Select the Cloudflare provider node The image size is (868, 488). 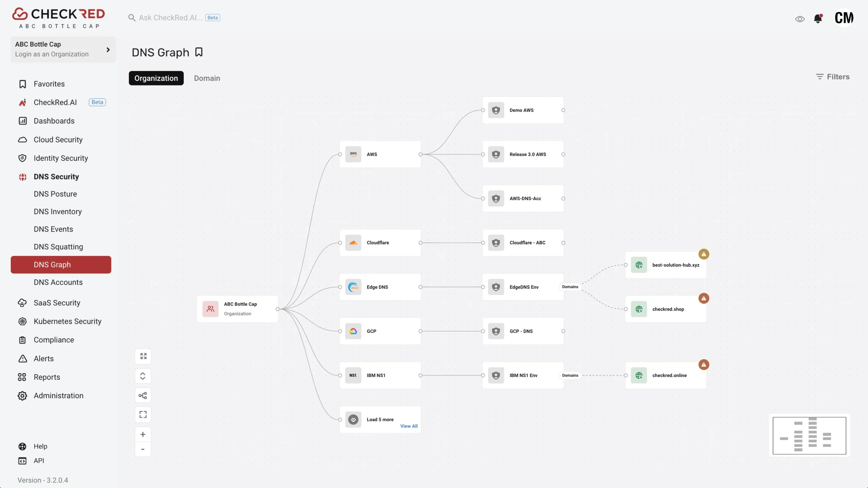pyautogui.click(x=380, y=243)
